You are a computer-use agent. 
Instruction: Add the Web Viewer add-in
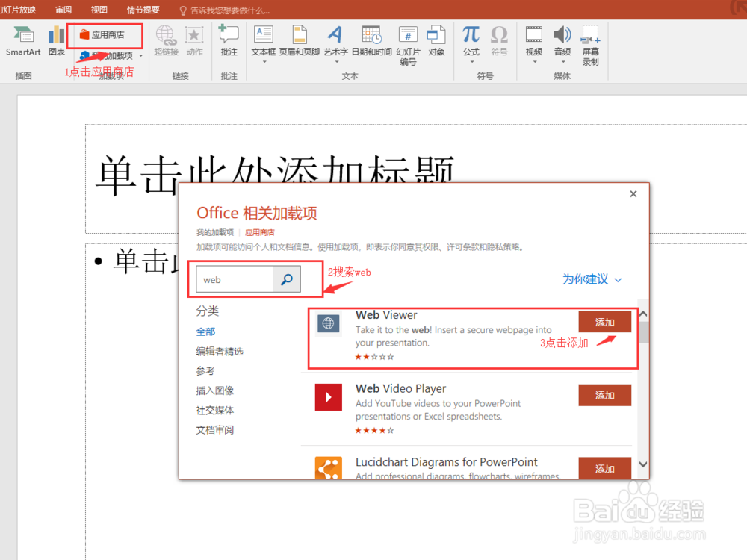pyautogui.click(x=604, y=322)
